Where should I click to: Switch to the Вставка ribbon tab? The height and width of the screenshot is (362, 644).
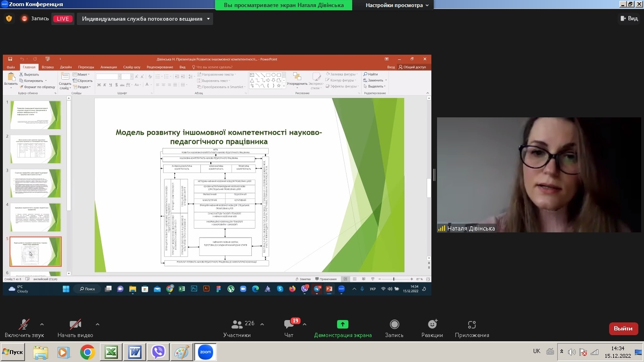(x=48, y=67)
